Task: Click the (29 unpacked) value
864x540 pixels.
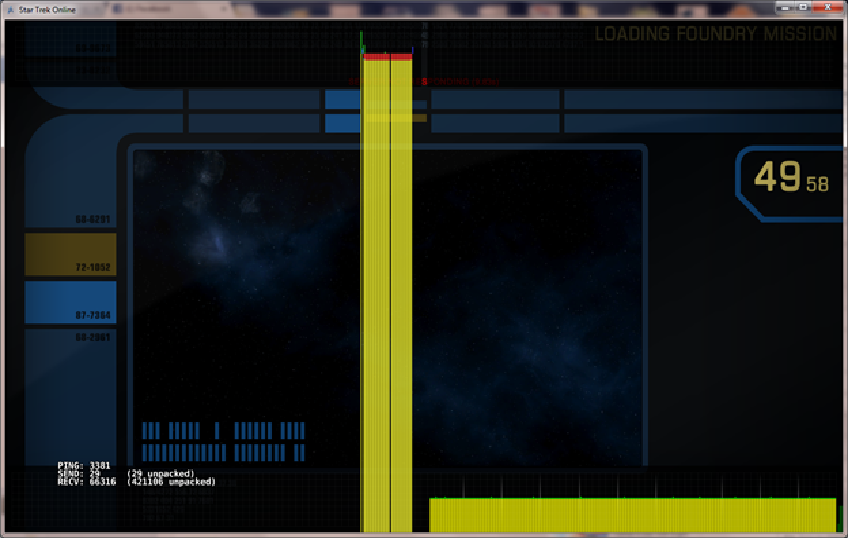Action: coord(160,473)
